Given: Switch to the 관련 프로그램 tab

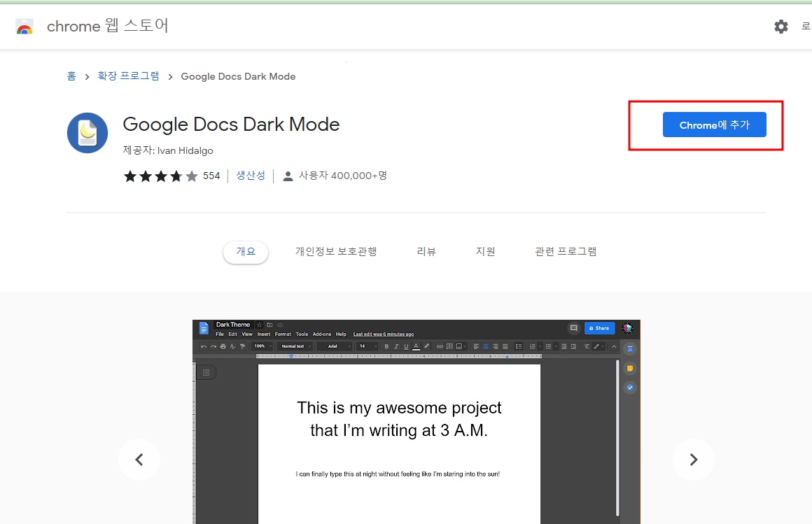Looking at the screenshot, I should coord(566,252).
